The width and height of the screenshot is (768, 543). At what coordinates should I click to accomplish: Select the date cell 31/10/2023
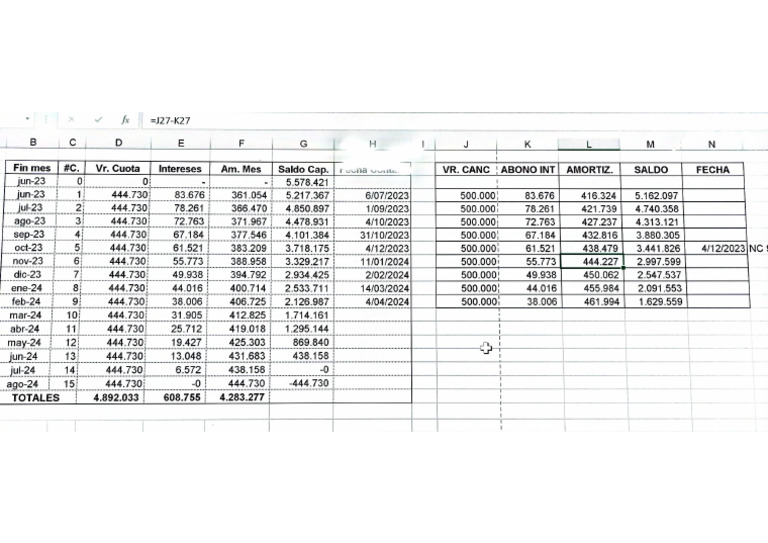373,236
